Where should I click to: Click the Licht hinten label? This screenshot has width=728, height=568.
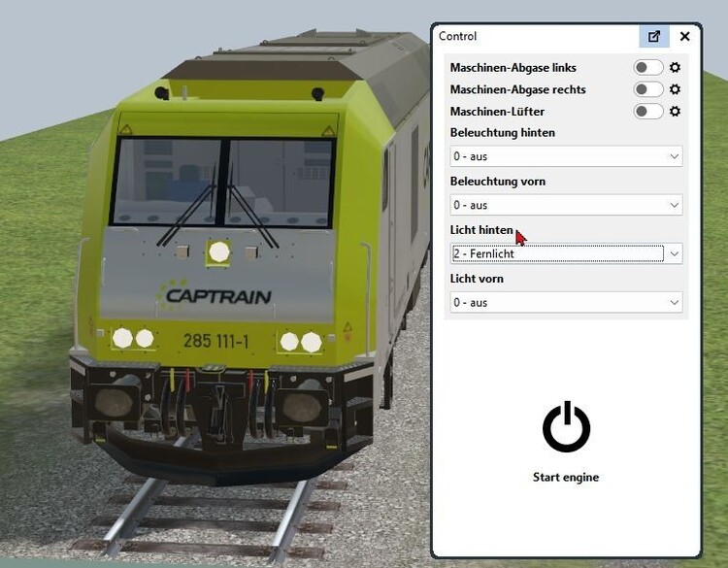pos(481,230)
